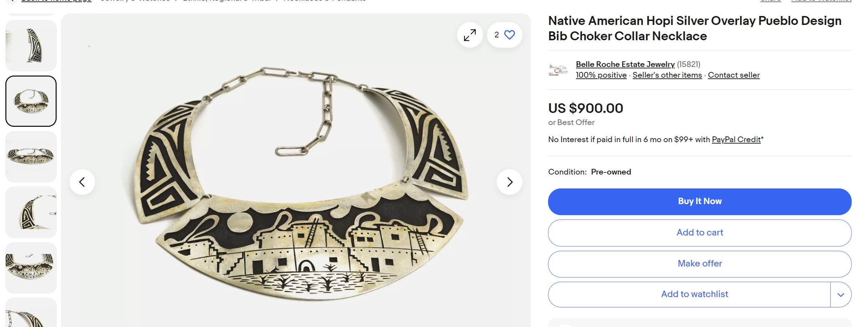Open the Belle Roche seller logo
Screen dimensions: 868x327
coord(558,70)
